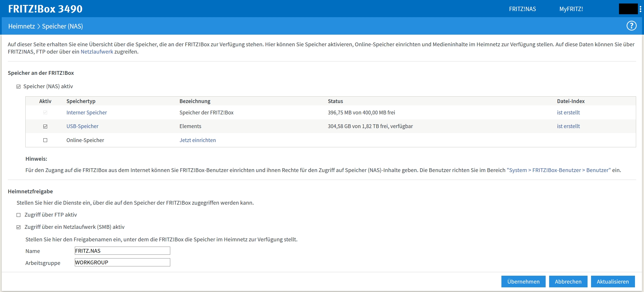Uncheck the USB-Speicher active checkbox
This screenshot has height=292, width=644.
(x=45, y=126)
